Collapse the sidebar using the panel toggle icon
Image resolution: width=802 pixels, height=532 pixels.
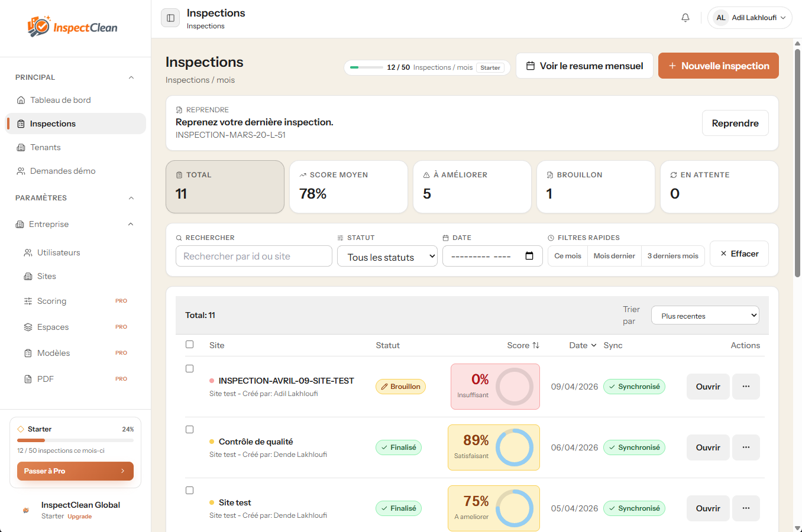click(170, 18)
